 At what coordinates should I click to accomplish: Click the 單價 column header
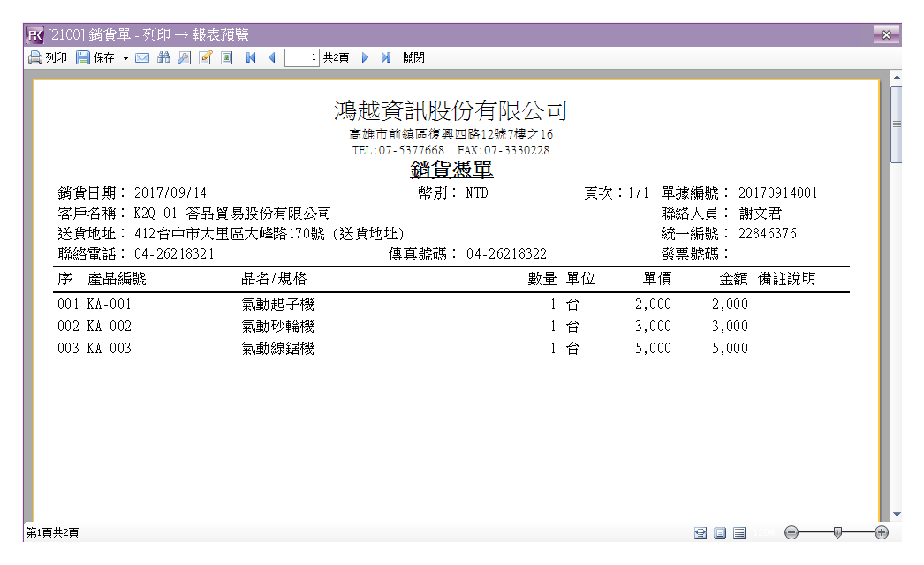[x=657, y=279]
